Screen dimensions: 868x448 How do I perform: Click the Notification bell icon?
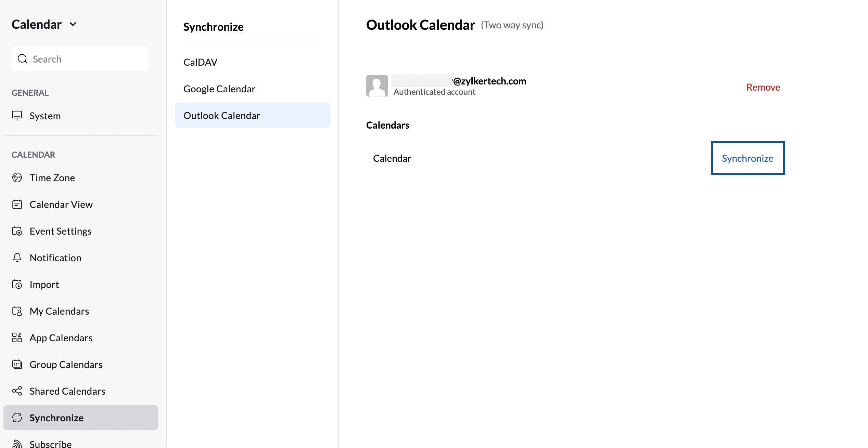coord(17,258)
